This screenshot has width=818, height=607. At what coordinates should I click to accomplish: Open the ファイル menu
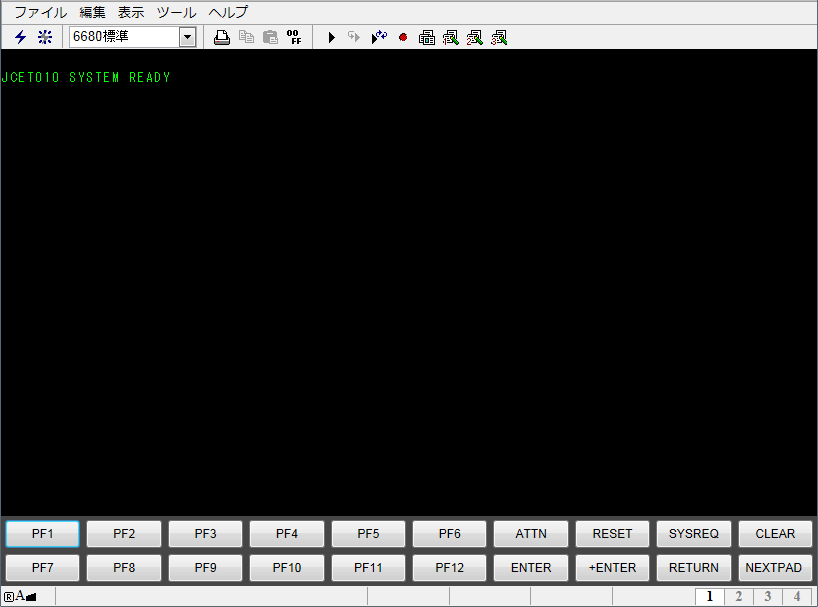coord(40,12)
